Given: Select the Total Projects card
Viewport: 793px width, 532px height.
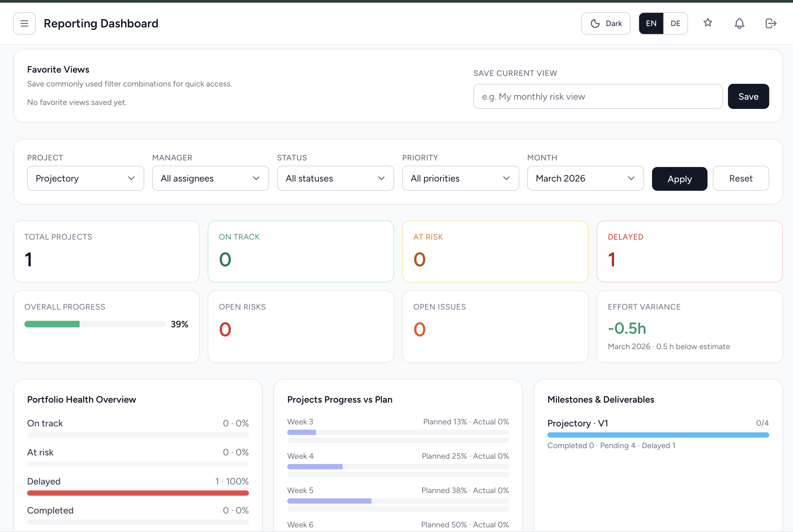Looking at the screenshot, I should (107, 251).
